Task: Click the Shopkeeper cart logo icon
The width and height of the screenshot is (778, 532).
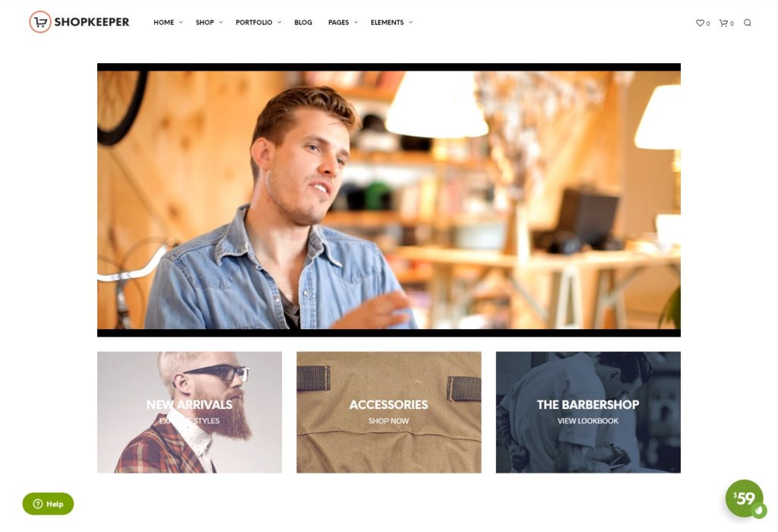Action: coord(40,22)
